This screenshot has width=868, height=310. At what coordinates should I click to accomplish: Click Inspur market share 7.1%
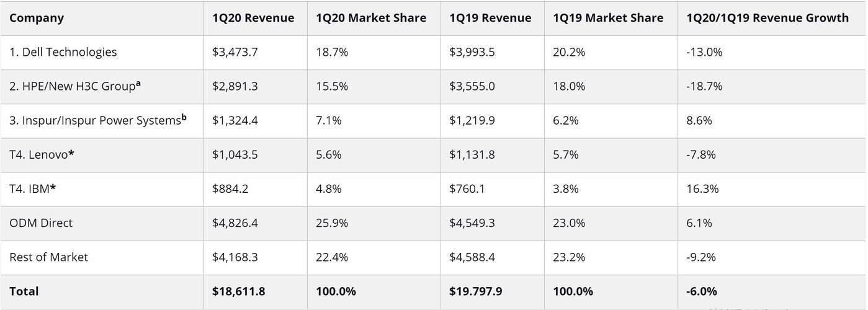(329, 120)
